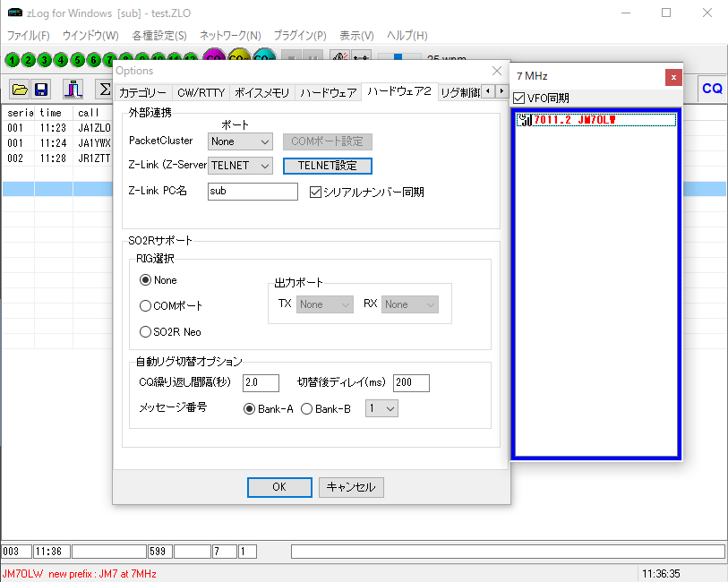Open the score graph tool icon
Screen dimensions: 728x582
73,89
